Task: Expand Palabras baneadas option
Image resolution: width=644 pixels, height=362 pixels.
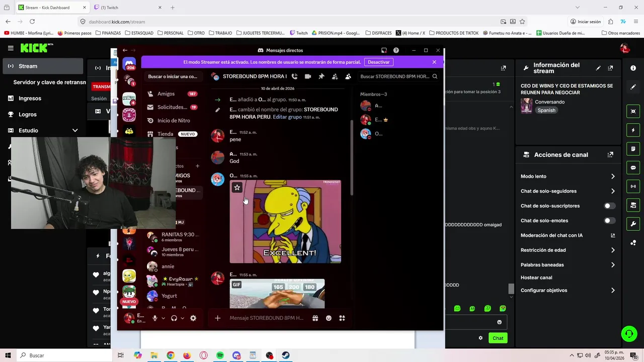Action: pyautogui.click(x=568, y=265)
